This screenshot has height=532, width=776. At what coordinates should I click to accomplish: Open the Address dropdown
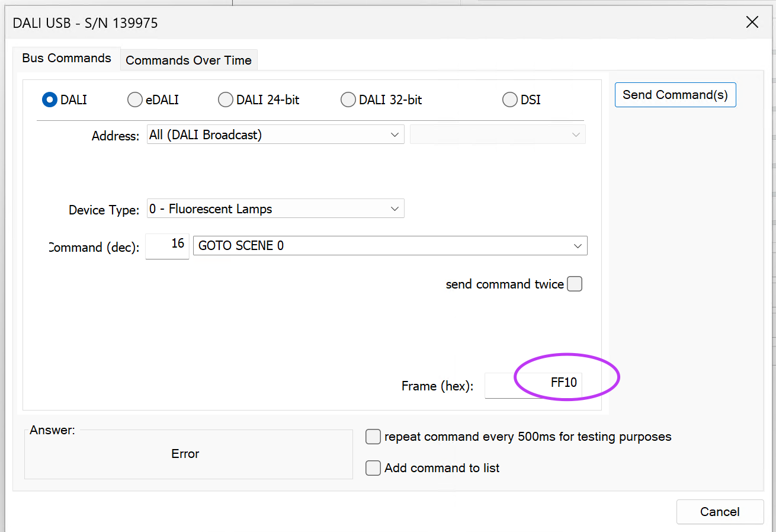pyautogui.click(x=275, y=135)
